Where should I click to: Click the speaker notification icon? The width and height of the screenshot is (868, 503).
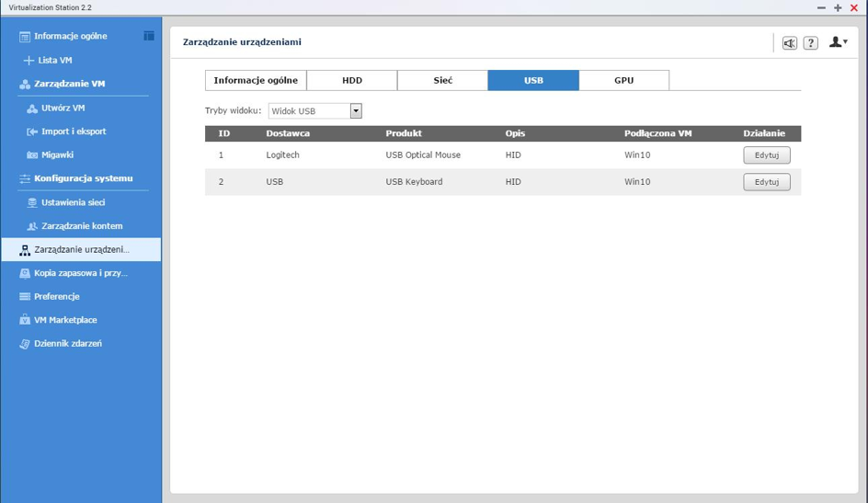coord(789,43)
